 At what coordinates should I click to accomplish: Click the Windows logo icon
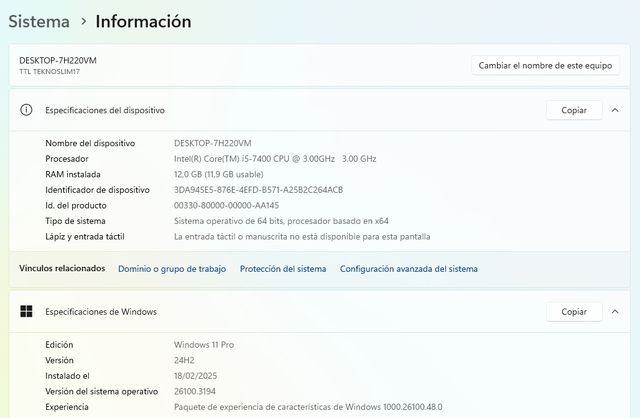(x=26, y=311)
